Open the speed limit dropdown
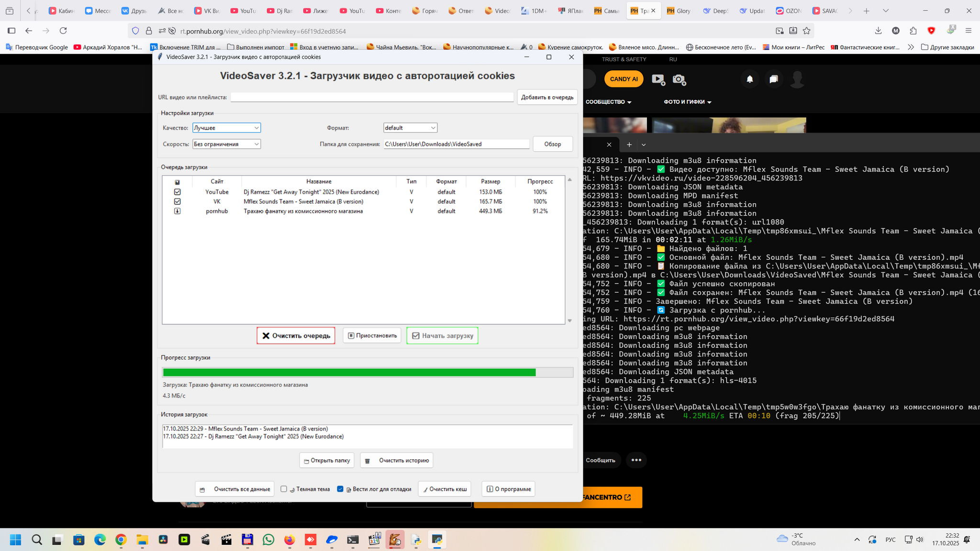This screenshot has width=980, height=551. tap(226, 144)
